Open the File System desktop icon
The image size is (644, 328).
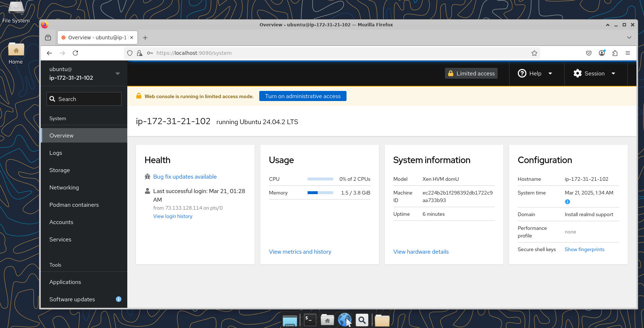point(16,12)
